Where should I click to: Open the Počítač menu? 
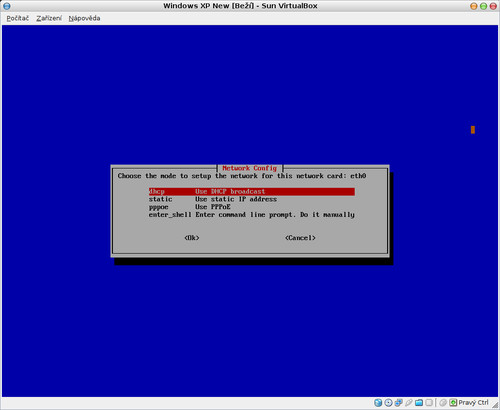tap(18, 18)
